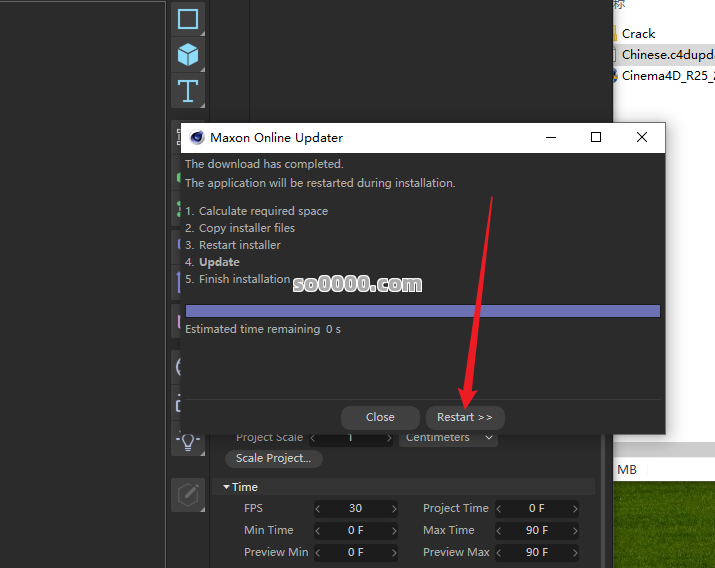Click the update progress bar
The image size is (715, 568).
click(422, 311)
